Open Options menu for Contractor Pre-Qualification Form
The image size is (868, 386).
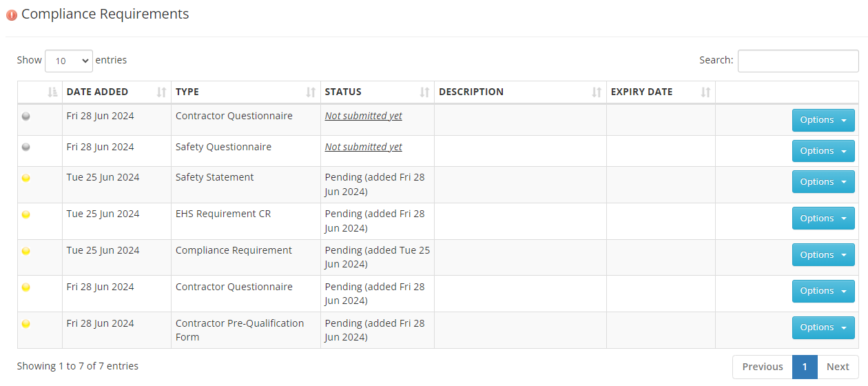click(823, 327)
